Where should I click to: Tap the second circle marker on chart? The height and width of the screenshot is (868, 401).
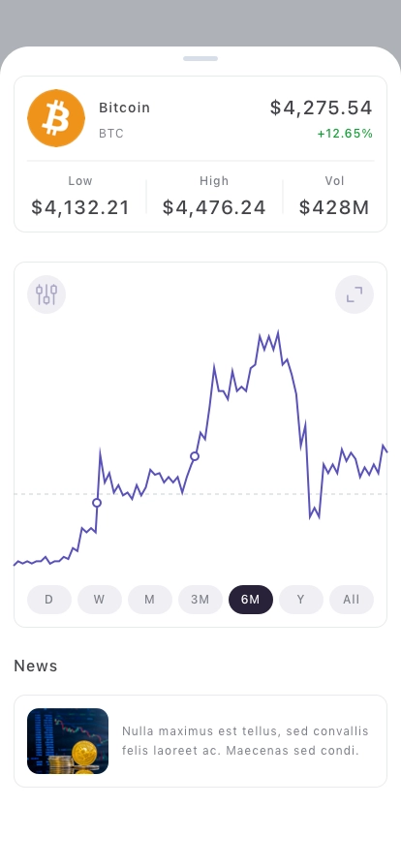coord(195,456)
